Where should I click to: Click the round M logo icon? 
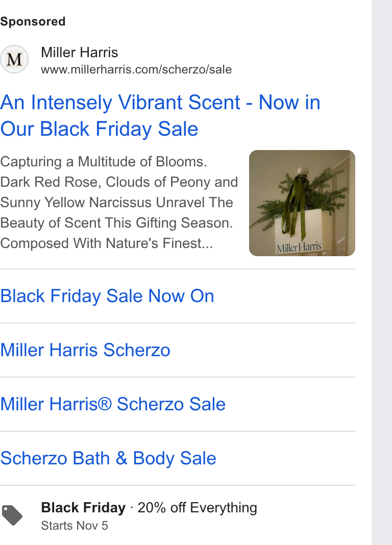pyautogui.click(x=14, y=59)
